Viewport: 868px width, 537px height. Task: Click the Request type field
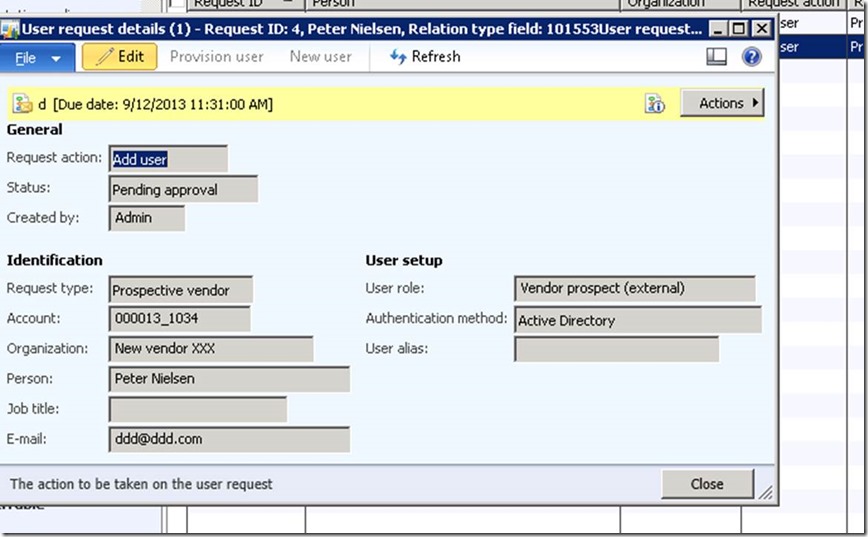pos(180,290)
